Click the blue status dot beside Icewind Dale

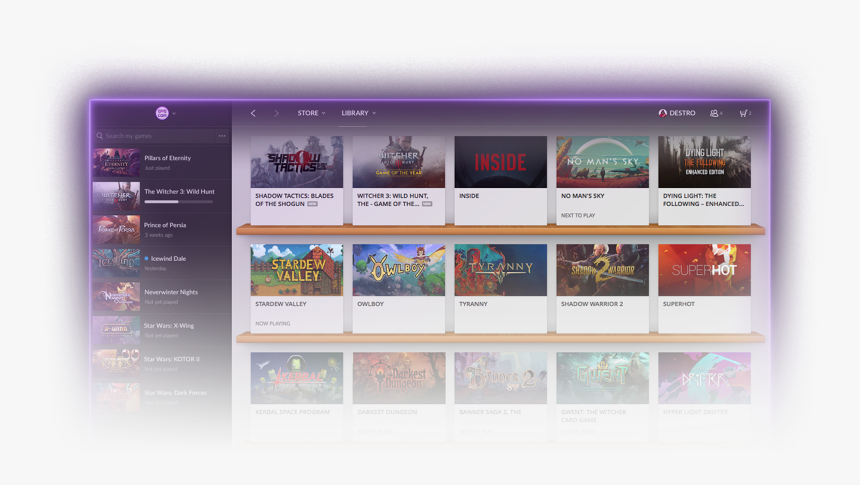[146, 258]
